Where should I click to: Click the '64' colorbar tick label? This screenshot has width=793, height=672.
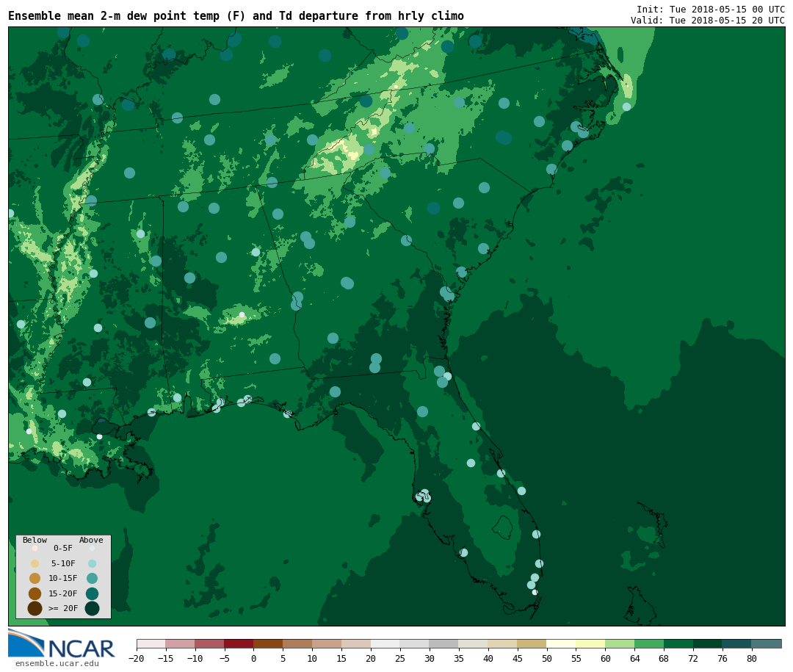[x=634, y=658]
